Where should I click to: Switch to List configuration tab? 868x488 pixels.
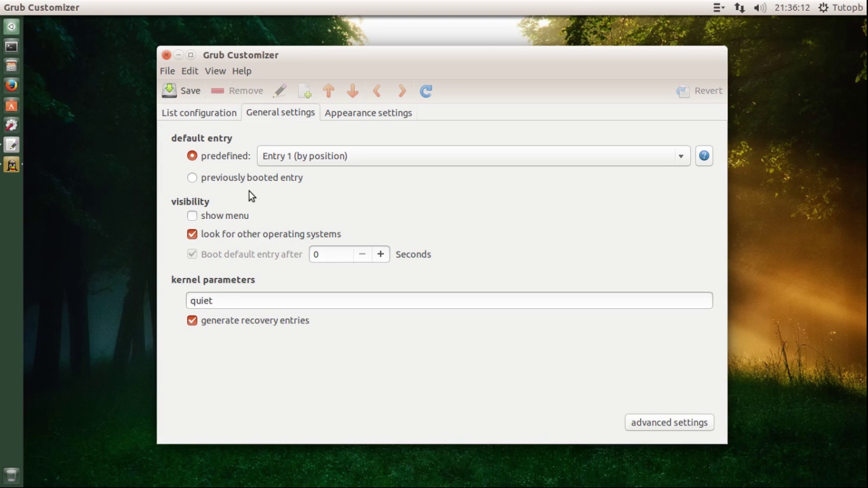(199, 113)
